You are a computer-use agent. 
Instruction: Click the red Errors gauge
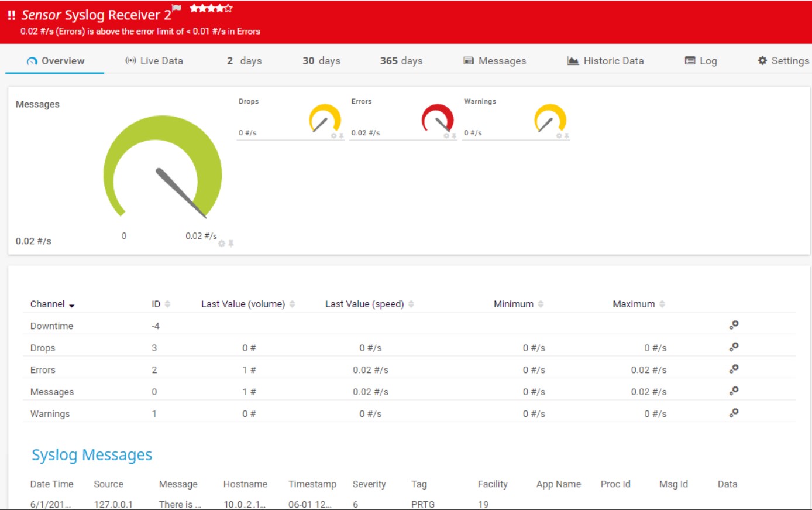point(438,118)
